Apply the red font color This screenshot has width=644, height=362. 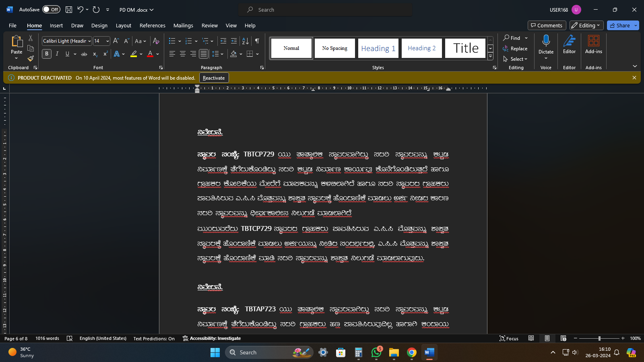(150, 54)
